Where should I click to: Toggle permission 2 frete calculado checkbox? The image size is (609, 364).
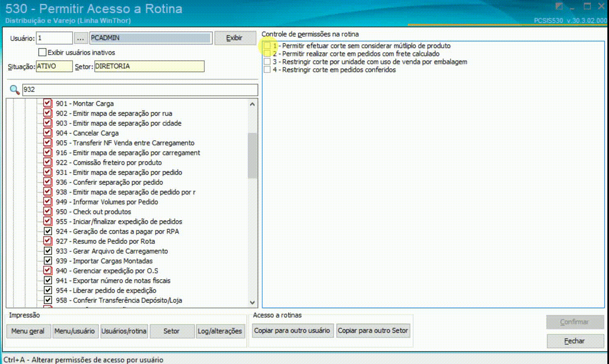point(267,54)
